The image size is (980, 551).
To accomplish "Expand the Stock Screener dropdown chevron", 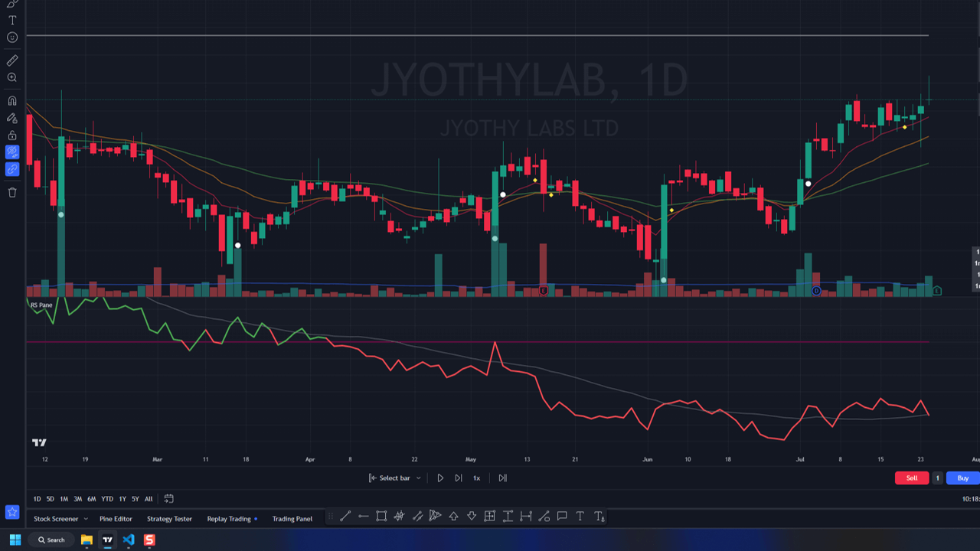I will point(87,519).
